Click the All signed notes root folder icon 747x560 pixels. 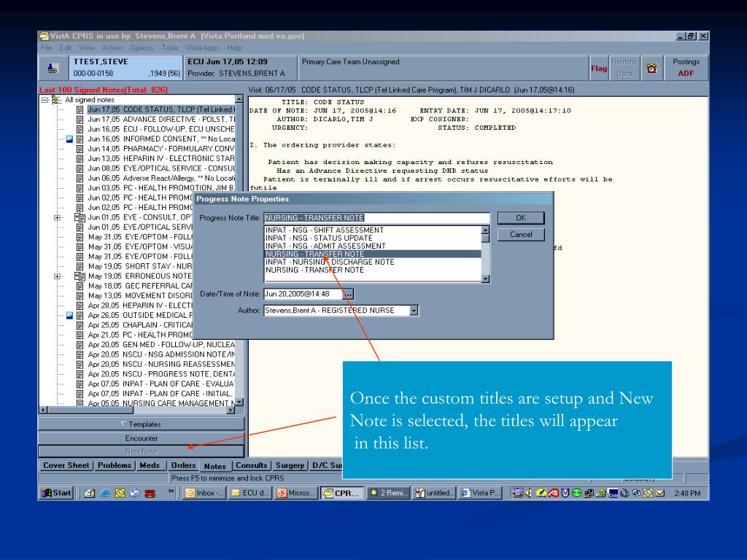(x=57, y=100)
